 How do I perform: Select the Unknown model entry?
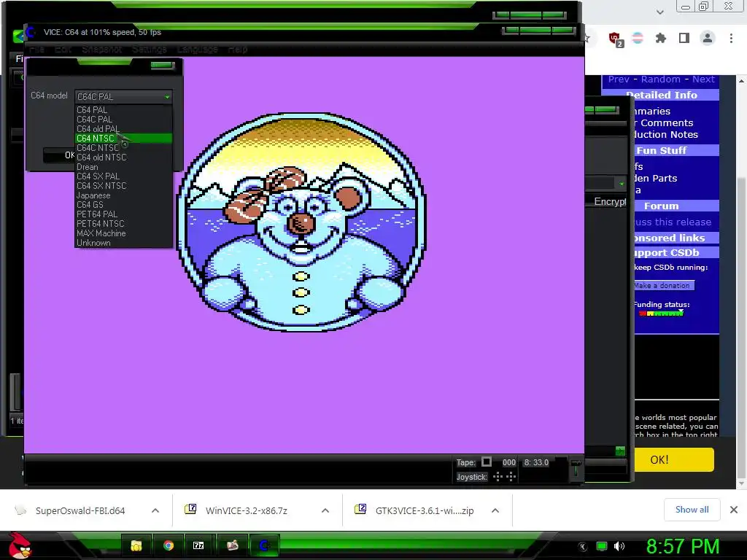123,243
